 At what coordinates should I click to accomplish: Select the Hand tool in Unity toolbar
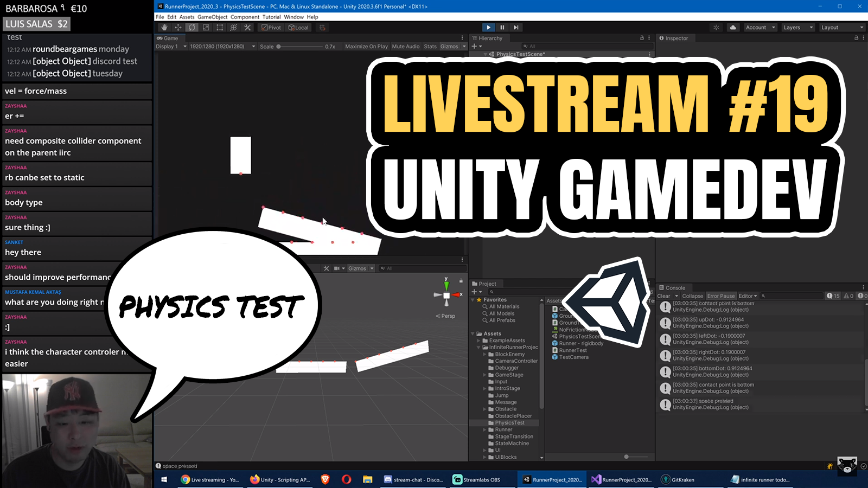[x=164, y=28]
